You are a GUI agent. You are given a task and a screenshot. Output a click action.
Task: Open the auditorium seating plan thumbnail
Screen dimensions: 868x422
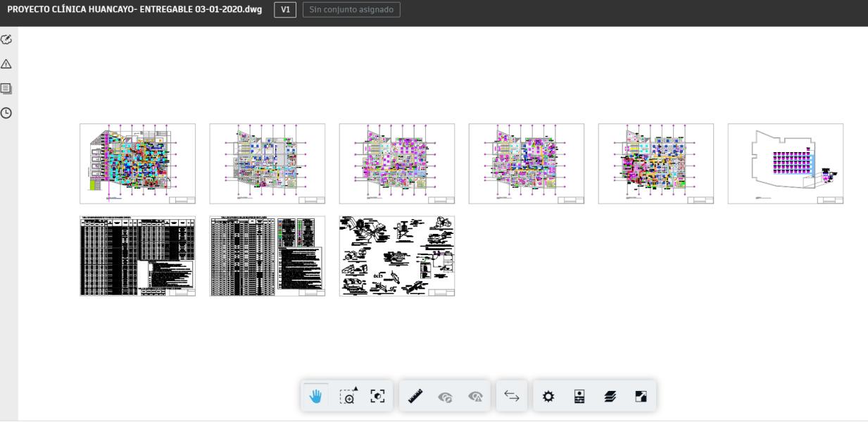coord(785,163)
